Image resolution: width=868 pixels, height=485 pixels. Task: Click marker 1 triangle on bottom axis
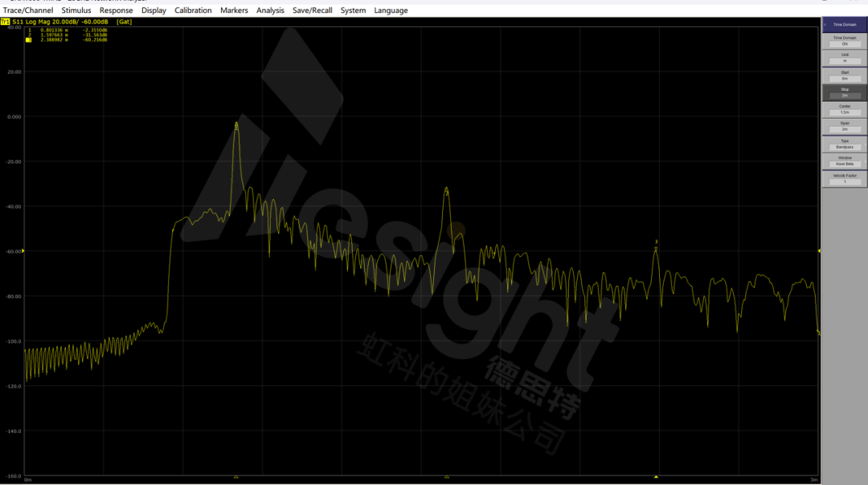tap(236, 477)
